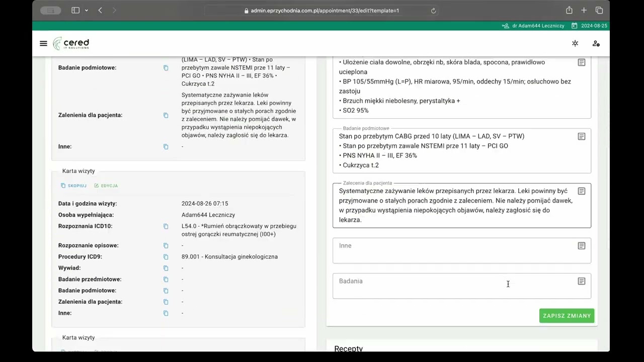The height and width of the screenshot is (362, 644).
Task: Open template icon in Badanie podmiotowe field
Action: coord(581,136)
